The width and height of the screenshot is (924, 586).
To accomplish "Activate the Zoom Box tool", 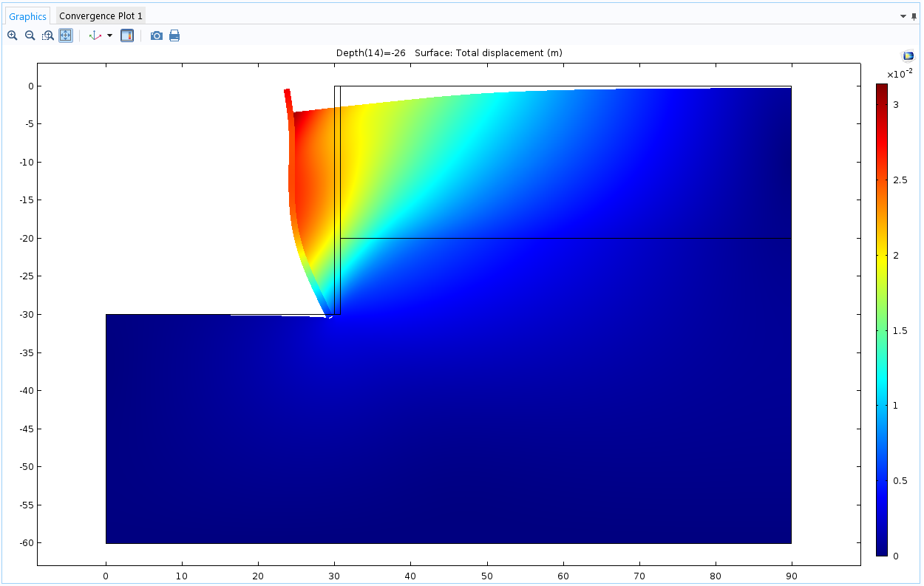I will (48, 35).
